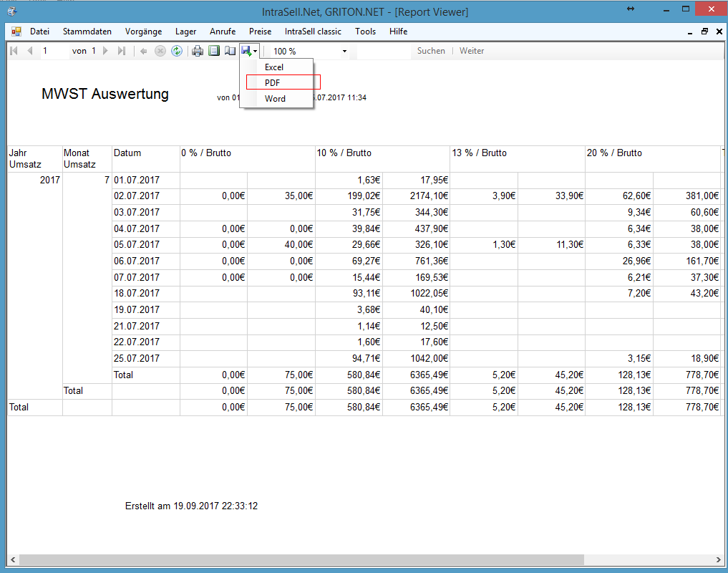Open the IntraSell title bar system icon
Screen dimensions: 728x573
tap(12, 11)
